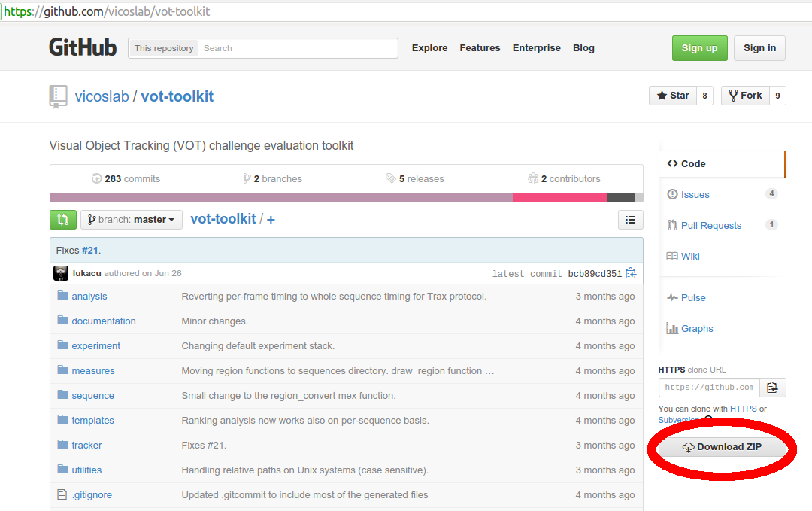Viewport: 812px width, 511px height.
Task: Click the language statistics color bar
Action: click(x=347, y=198)
